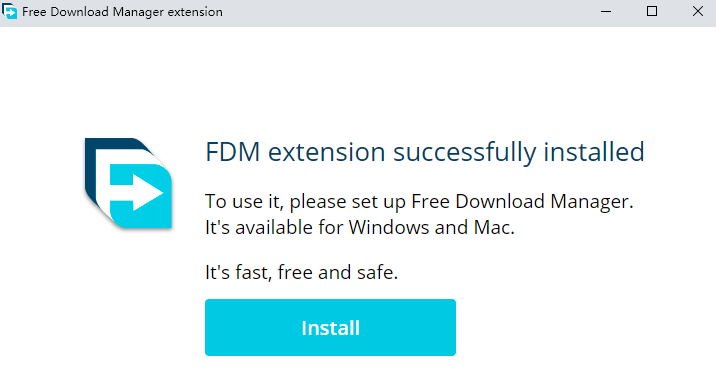This screenshot has width=716, height=373.
Task: Click the white arrow inside the FDM logo
Action: [x=137, y=193]
